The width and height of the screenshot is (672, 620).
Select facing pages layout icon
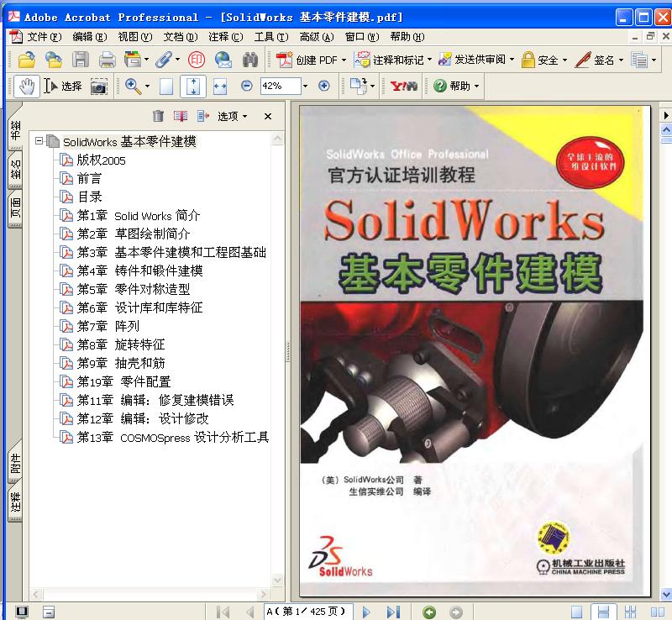tap(658, 612)
